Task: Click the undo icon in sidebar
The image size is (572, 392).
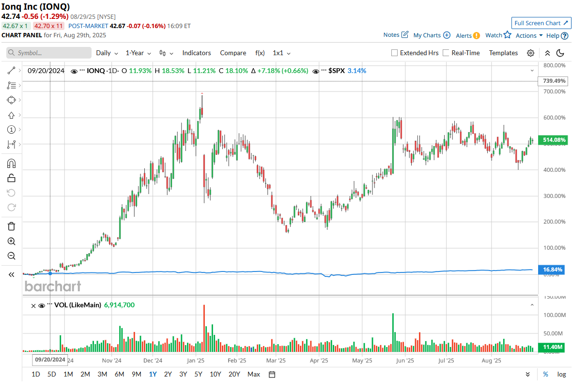Action: click(11, 193)
